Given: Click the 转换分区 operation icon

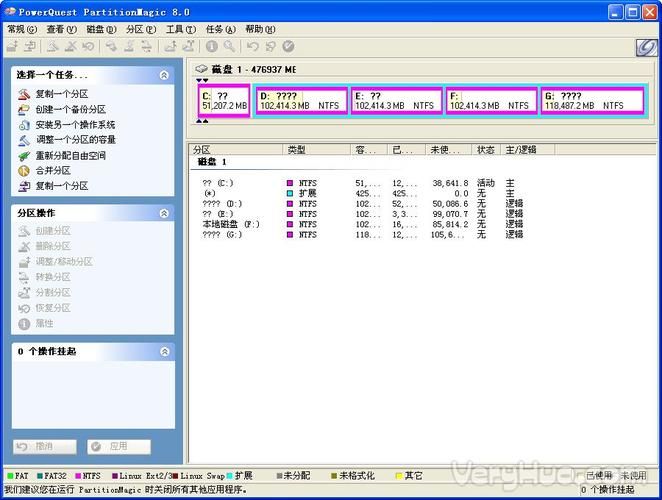Looking at the screenshot, I should [24, 277].
